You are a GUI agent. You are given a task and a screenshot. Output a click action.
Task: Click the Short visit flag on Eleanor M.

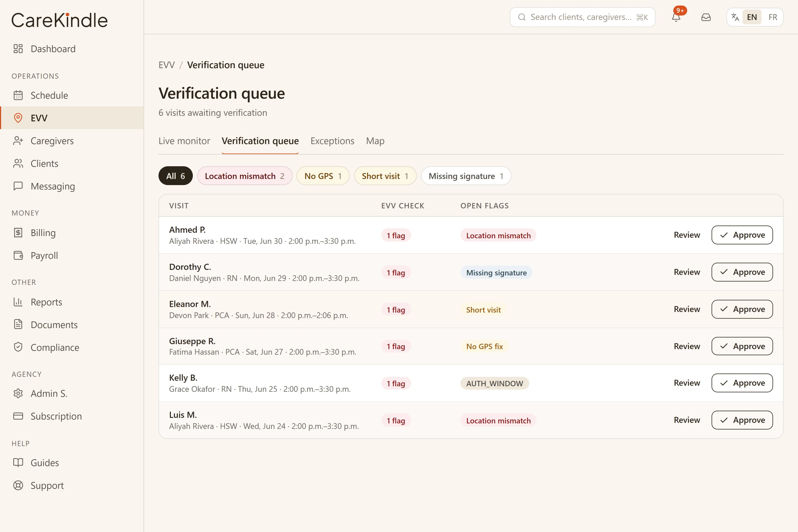pyautogui.click(x=483, y=310)
